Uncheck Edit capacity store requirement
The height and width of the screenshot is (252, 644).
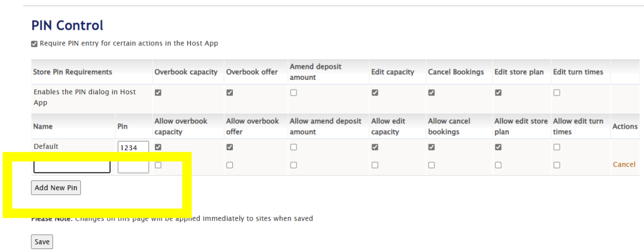pyautogui.click(x=375, y=93)
